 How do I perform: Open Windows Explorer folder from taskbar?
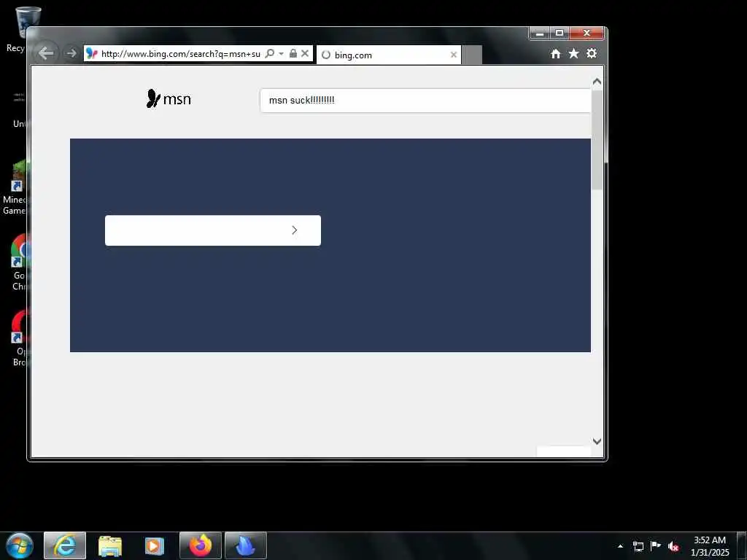click(110, 545)
